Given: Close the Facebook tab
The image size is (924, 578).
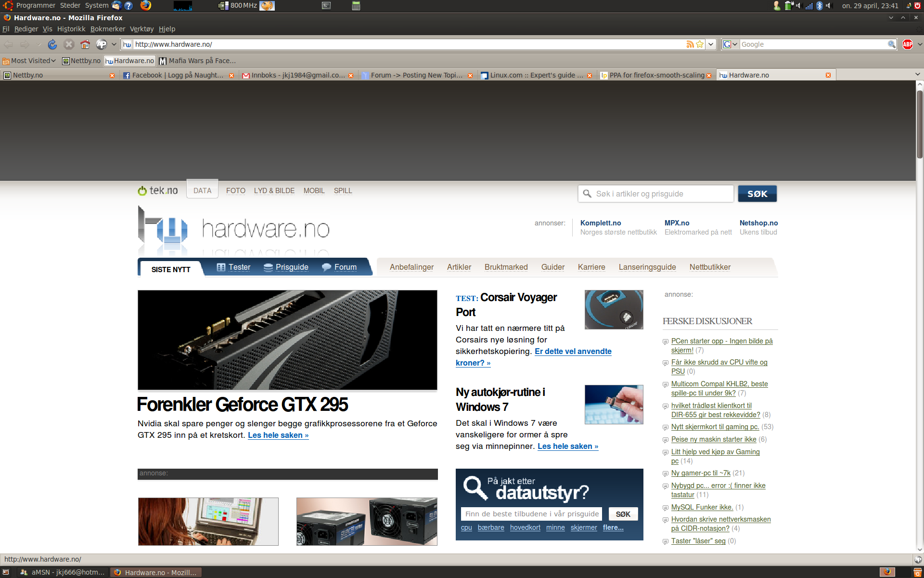Looking at the screenshot, I should tap(231, 76).
